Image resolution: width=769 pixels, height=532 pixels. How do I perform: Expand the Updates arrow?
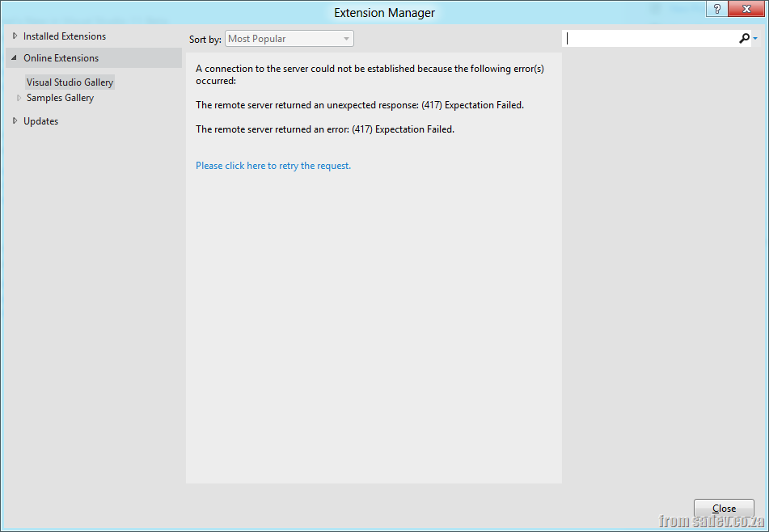pos(15,121)
